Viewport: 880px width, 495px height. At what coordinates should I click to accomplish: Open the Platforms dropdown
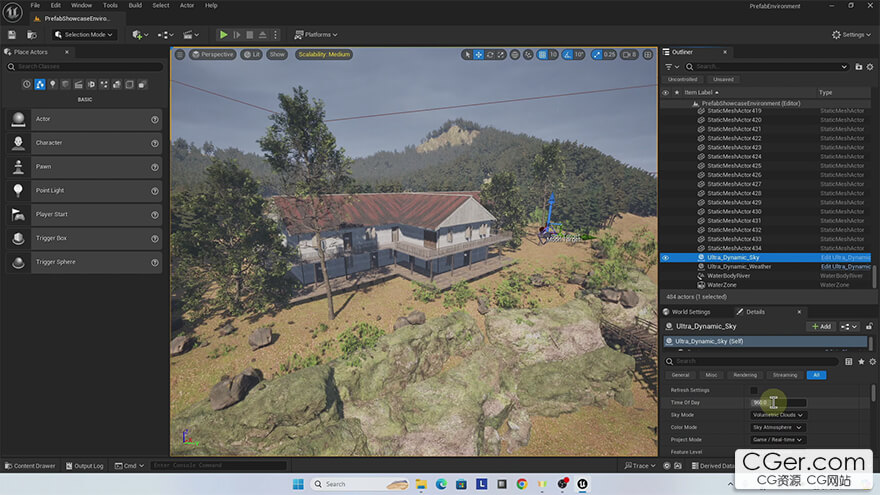[x=316, y=35]
